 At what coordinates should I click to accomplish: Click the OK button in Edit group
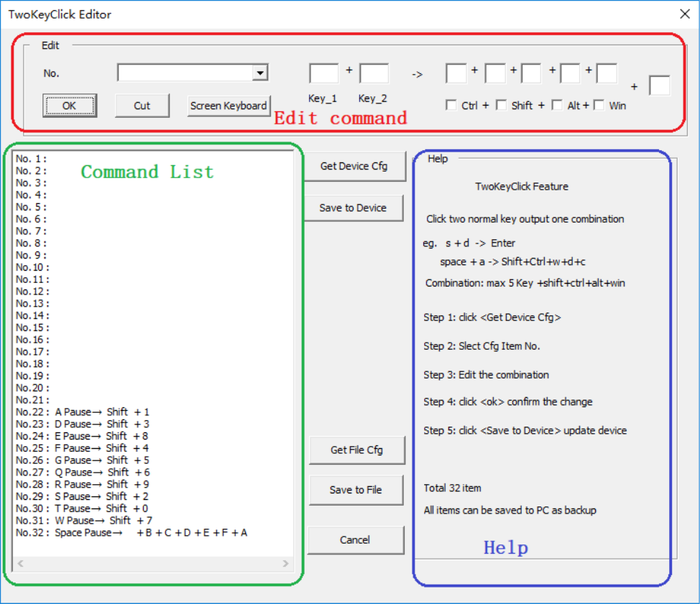tap(70, 106)
